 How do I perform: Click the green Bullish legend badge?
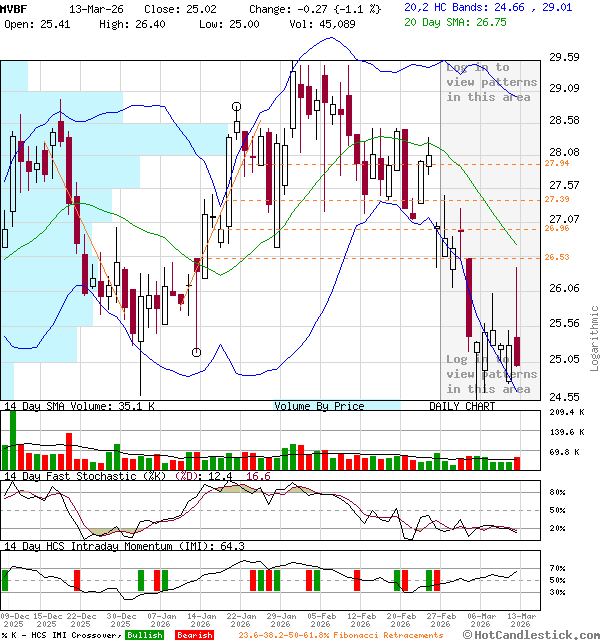click(145, 634)
